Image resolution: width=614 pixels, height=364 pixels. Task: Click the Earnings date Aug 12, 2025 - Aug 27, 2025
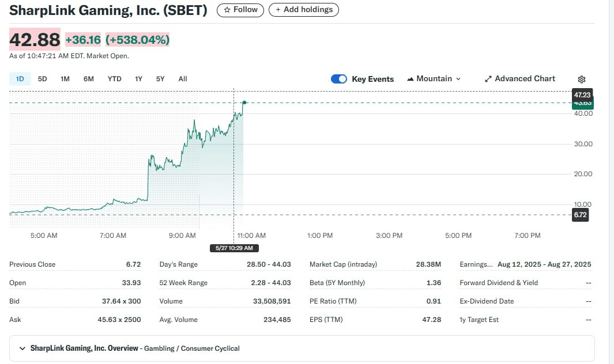pos(544,264)
